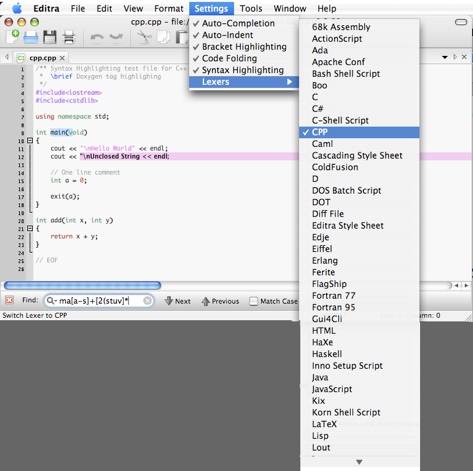Choose the Inno Setup Script lexer
Image resolution: width=473 pixels, height=471 pixels.
(359, 366)
